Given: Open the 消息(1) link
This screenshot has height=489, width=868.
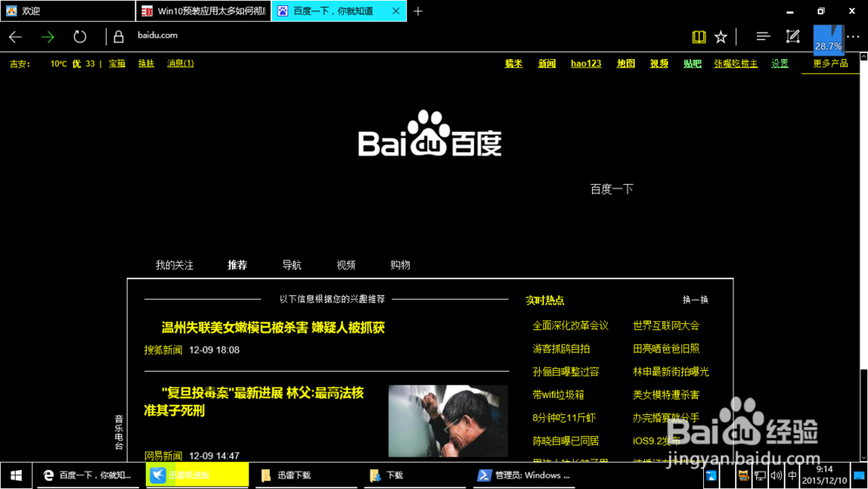Looking at the screenshot, I should click(x=181, y=63).
